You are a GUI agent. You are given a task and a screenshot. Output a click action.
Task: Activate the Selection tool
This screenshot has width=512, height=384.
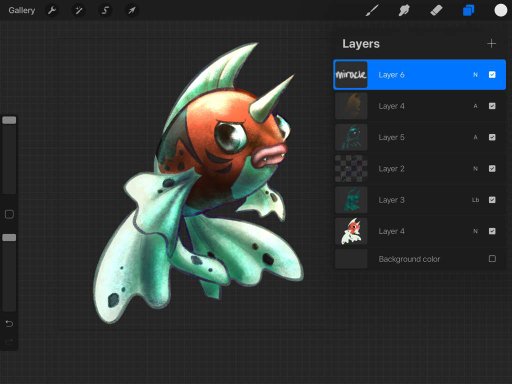[105, 10]
